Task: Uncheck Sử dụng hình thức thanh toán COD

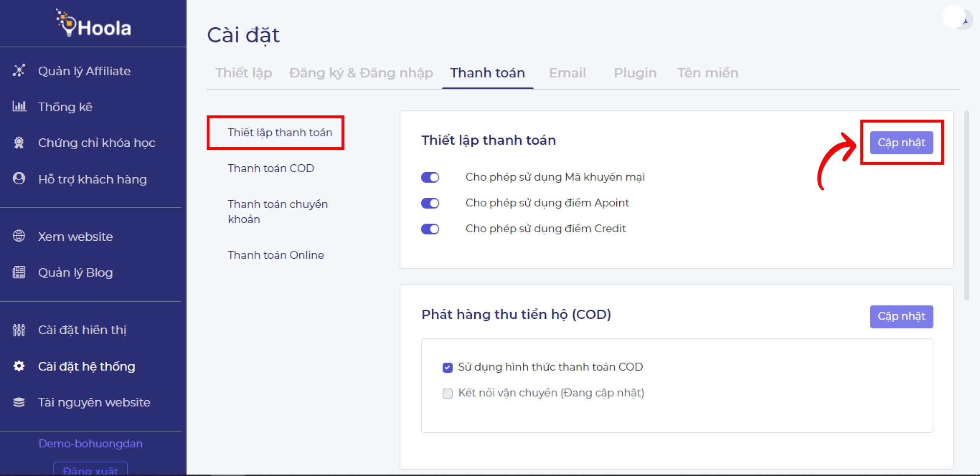Action: tap(447, 368)
